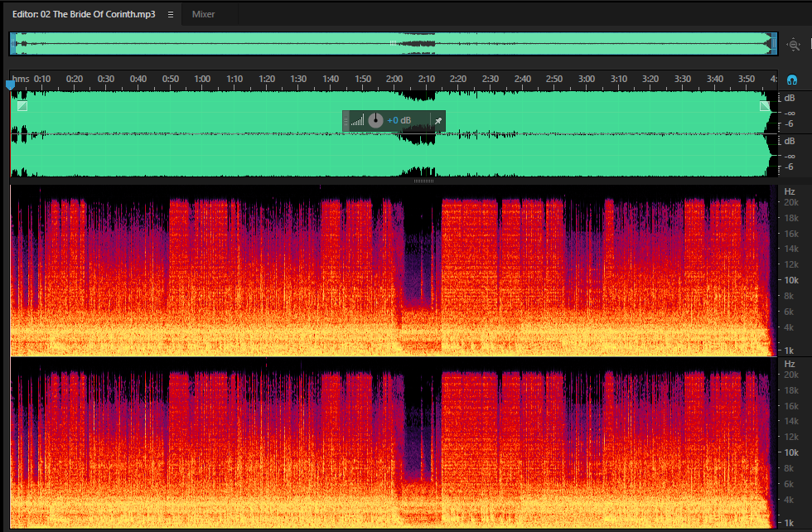Screen dimensions: 812x532
Task: Click the 3:00 mark on the timeline ruler
Action: 587,79
